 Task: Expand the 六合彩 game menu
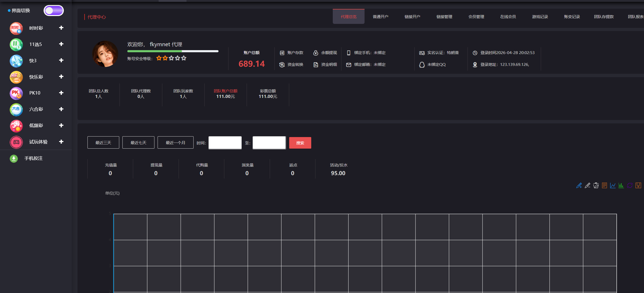point(61,109)
